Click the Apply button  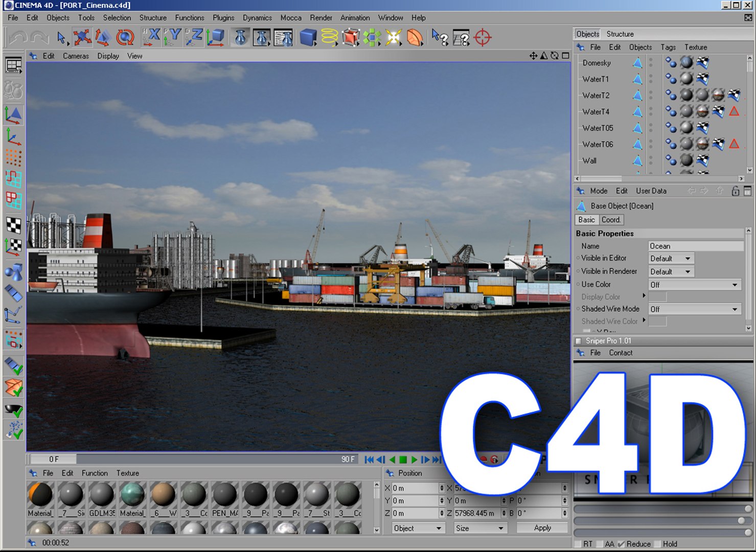542,528
